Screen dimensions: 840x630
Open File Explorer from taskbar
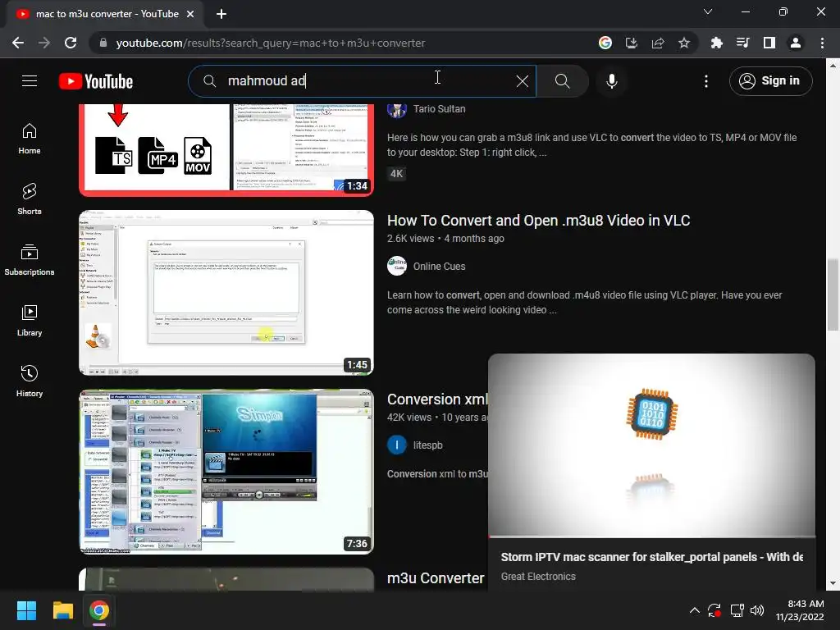pos(62,610)
